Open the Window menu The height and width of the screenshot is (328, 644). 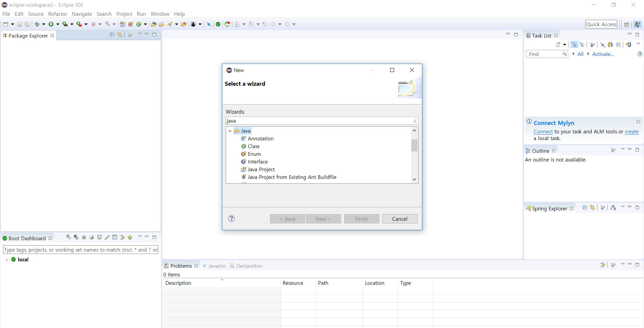pyautogui.click(x=160, y=14)
